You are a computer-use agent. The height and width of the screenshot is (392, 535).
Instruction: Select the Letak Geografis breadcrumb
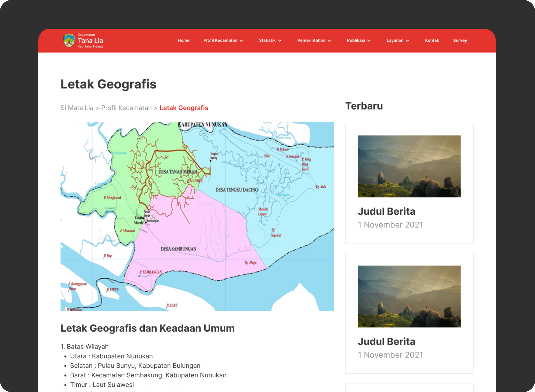pos(184,108)
